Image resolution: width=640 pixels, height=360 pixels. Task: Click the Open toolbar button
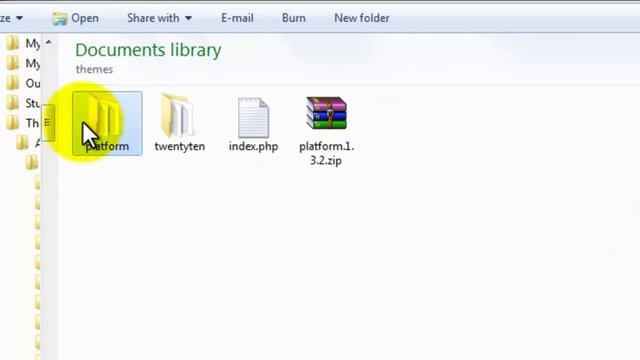76,18
